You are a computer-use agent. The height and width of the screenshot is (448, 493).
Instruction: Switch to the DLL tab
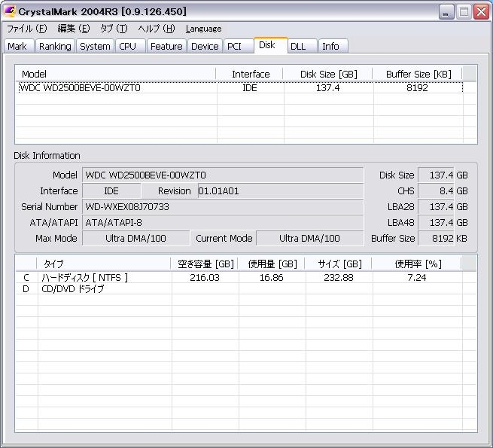(298, 47)
